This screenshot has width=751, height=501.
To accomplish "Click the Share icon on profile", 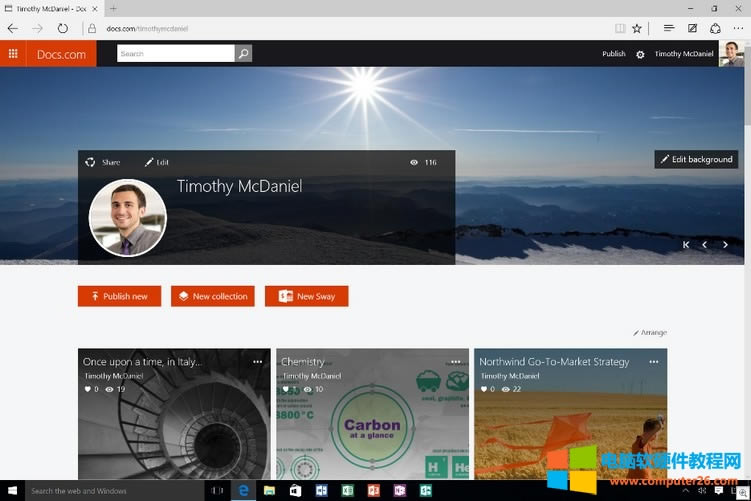I will pyautogui.click(x=91, y=162).
